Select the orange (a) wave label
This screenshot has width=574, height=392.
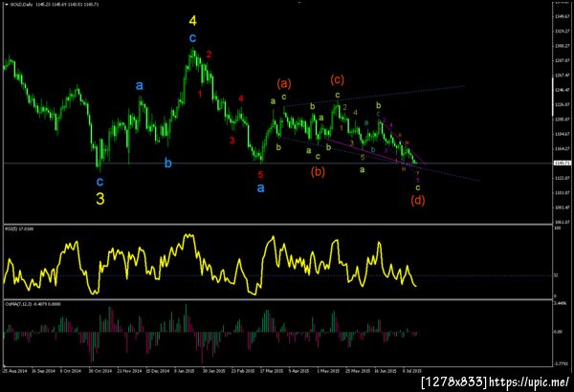[x=284, y=84]
